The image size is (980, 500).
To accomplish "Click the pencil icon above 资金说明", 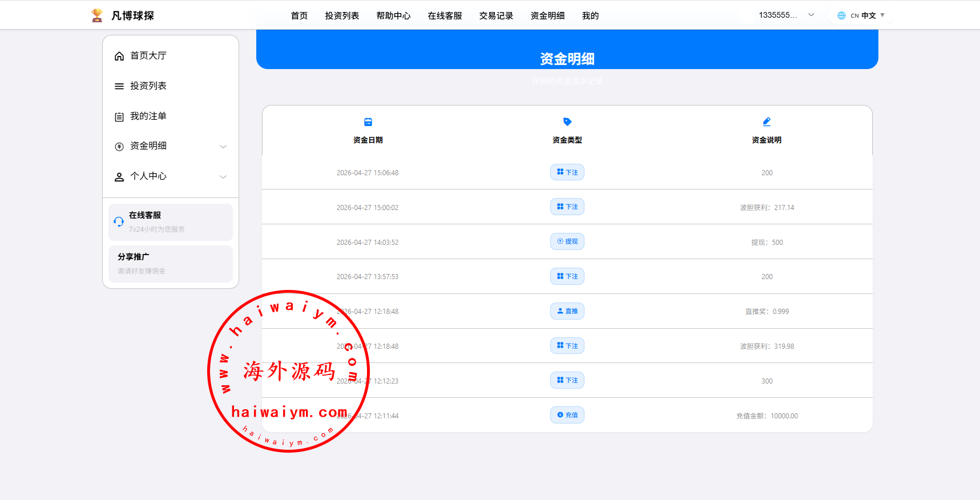I will pyautogui.click(x=767, y=122).
